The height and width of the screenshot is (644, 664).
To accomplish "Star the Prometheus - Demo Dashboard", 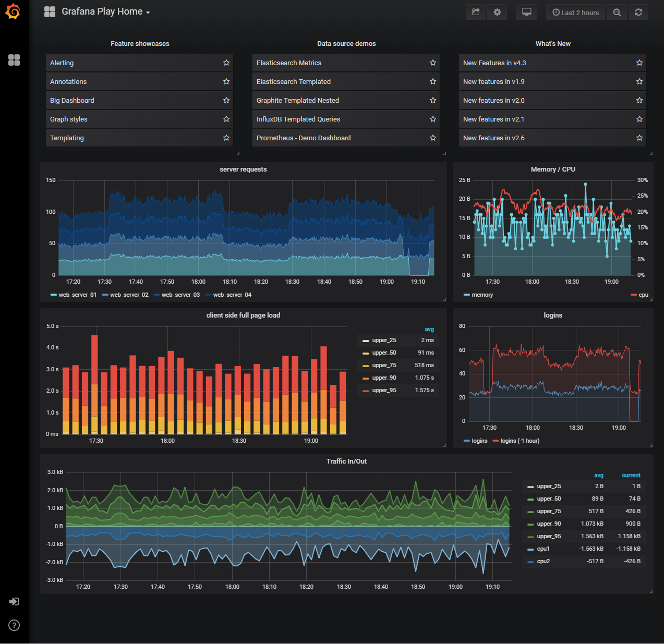I will (433, 138).
